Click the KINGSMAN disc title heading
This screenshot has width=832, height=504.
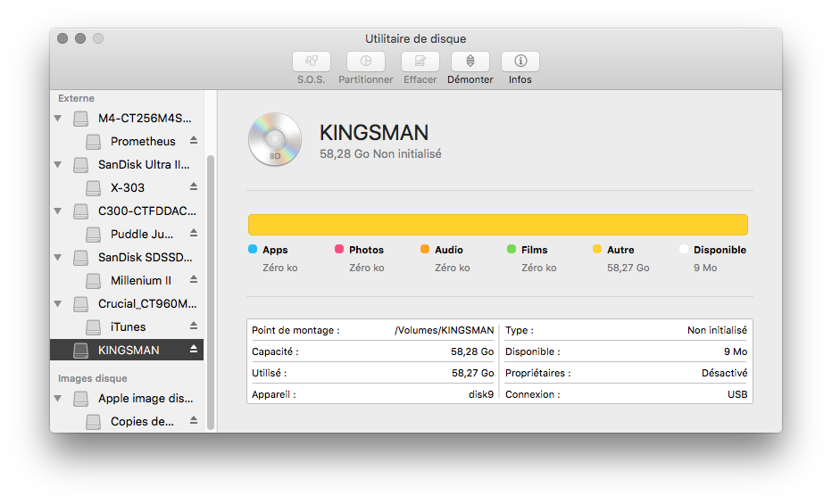coord(374,133)
